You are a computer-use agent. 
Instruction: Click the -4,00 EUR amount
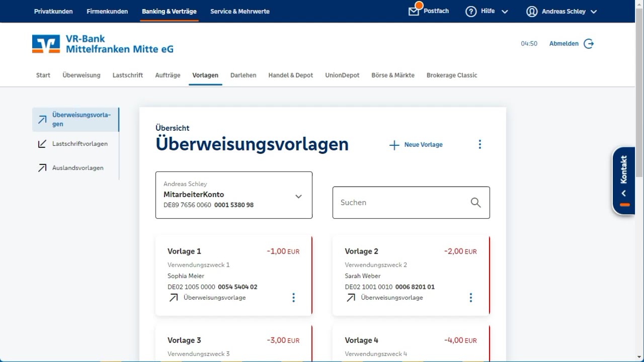460,340
